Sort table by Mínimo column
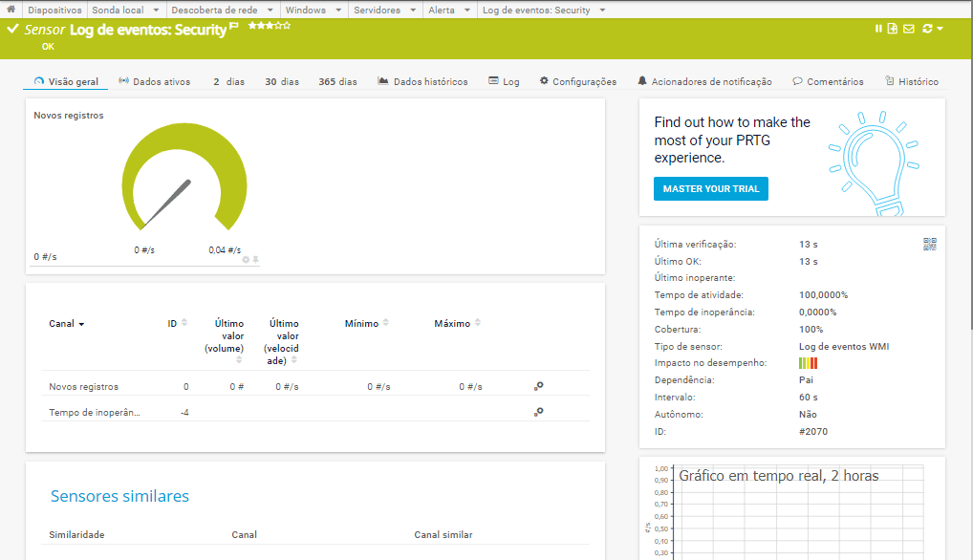This screenshot has height=560, width=973. pyautogui.click(x=366, y=323)
